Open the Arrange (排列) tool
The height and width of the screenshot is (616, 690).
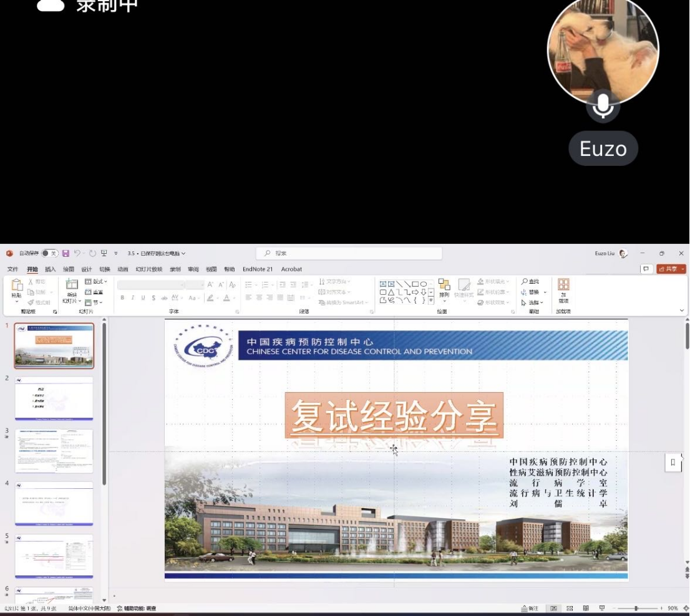click(444, 286)
